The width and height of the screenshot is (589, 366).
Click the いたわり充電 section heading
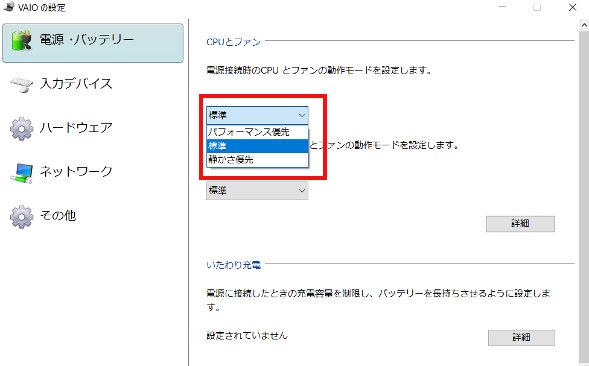click(x=233, y=265)
